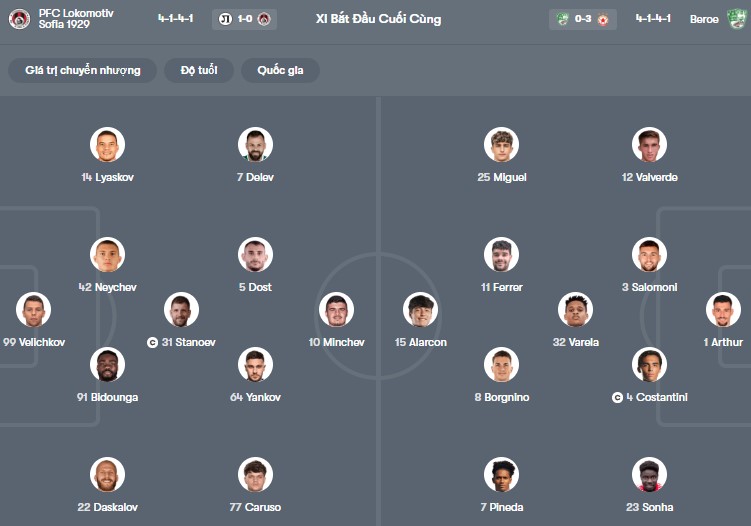The image size is (751, 526).
Task: Click the PFC Lokomotiv Sofia club logo
Action: pos(19,19)
